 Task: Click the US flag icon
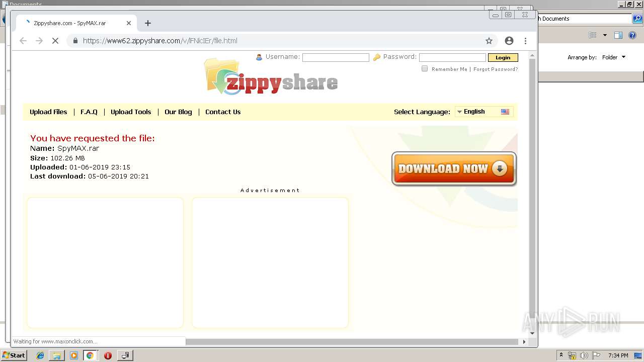[x=505, y=112]
